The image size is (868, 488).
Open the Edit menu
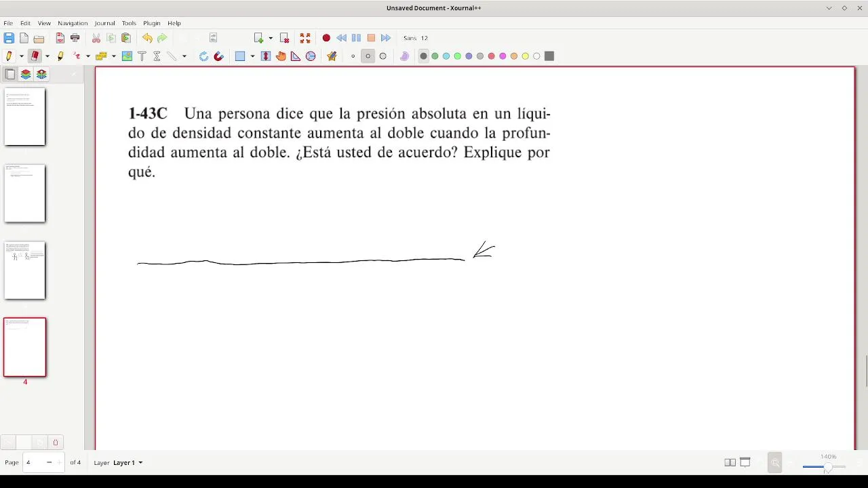[x=25, y=23]
